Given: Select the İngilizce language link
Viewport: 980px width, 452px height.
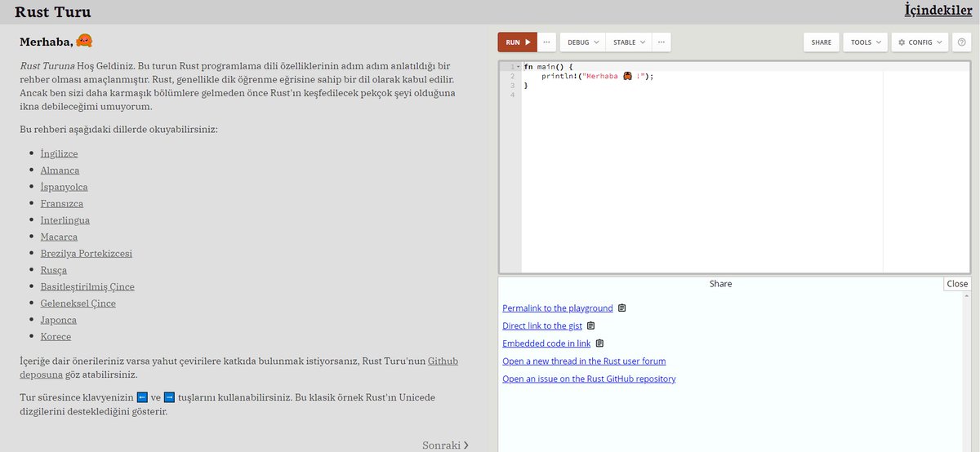Looking at the screenshot, I should [x=60, y=153].
